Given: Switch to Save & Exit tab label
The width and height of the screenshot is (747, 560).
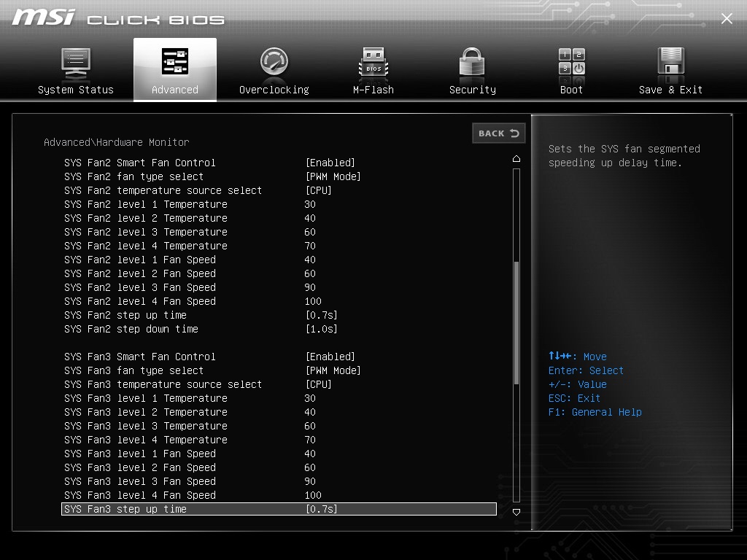Looking at the screenshot, I should pyautogui.click(x=671, y=90).
